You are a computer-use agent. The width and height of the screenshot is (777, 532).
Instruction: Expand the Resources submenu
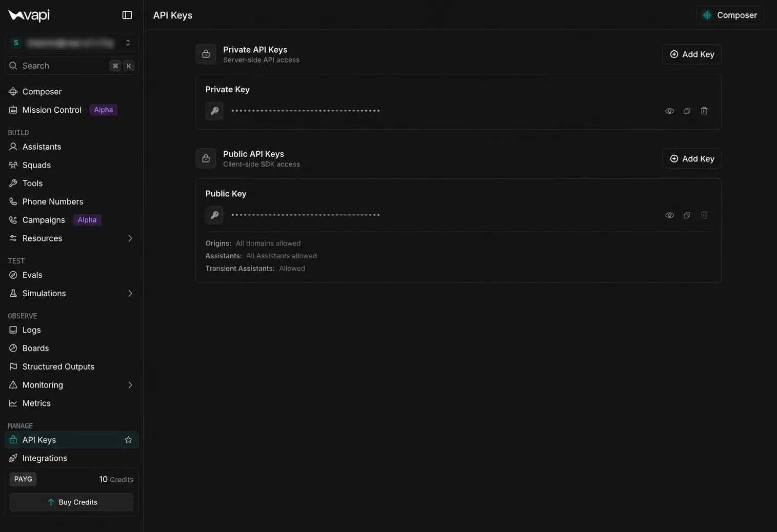[130, 238]
